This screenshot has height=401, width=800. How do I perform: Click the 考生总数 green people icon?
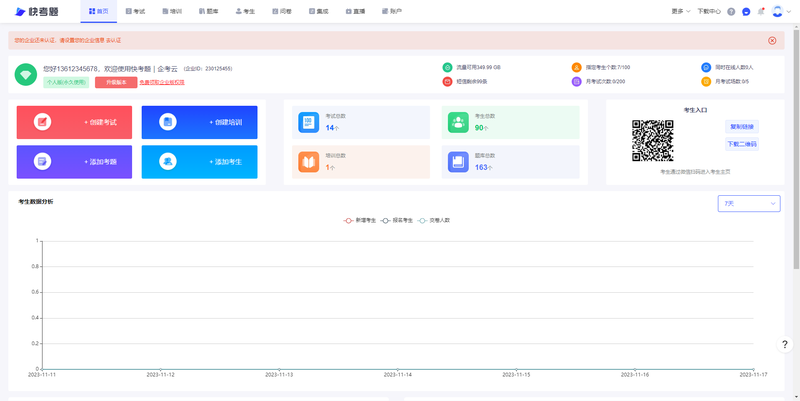click(458, 122)
